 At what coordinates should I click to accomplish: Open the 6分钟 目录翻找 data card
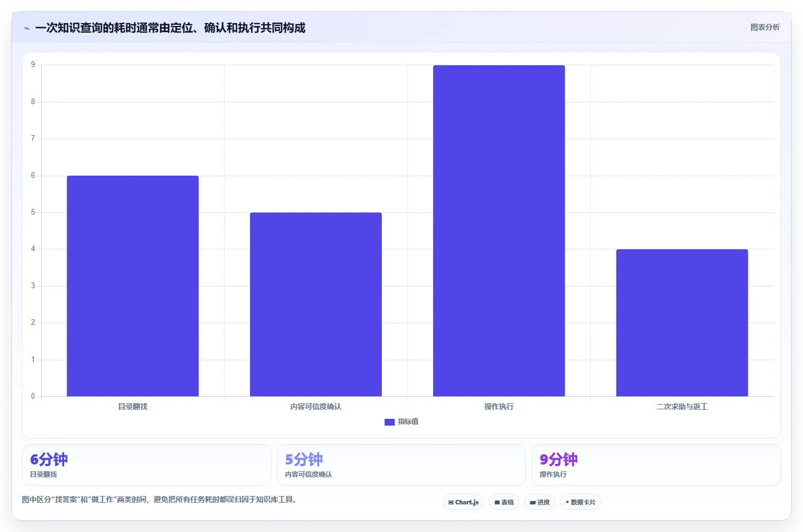146,465
